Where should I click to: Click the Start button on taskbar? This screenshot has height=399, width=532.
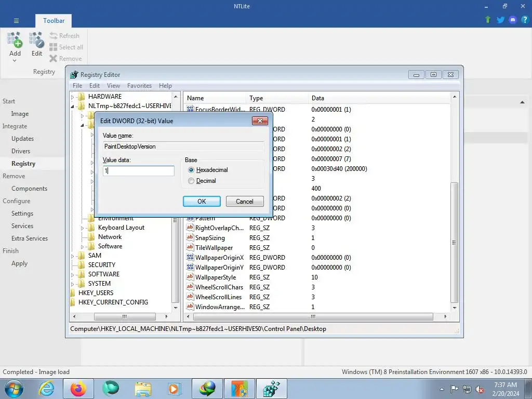tap(14, 389)
